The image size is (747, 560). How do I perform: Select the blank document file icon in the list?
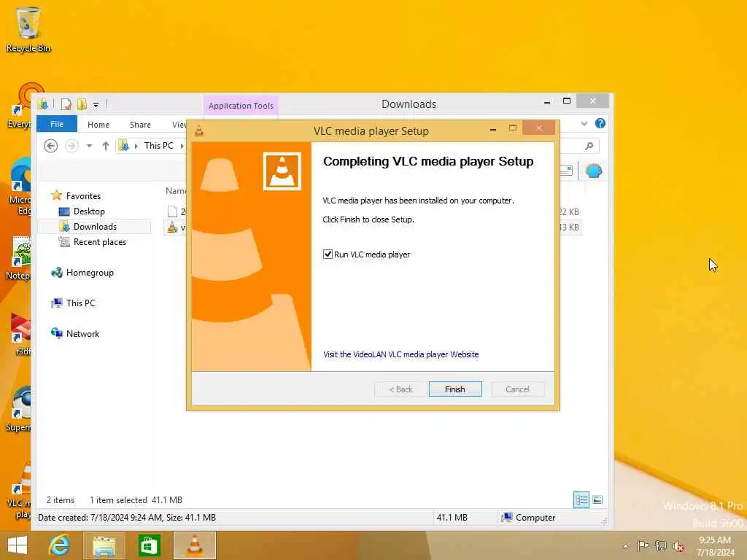(172, 211)
